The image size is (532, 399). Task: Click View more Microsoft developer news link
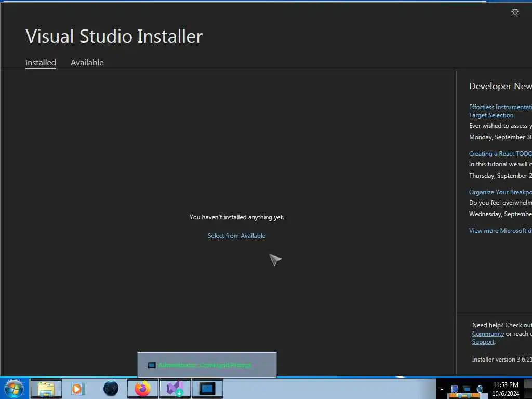500,231
